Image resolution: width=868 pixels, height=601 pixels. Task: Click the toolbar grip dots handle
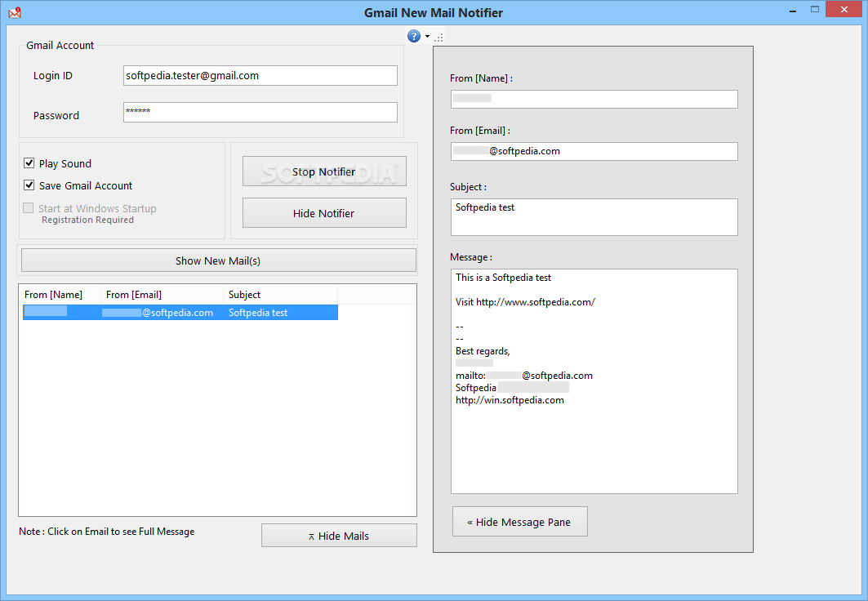click(x=439, y=38)
